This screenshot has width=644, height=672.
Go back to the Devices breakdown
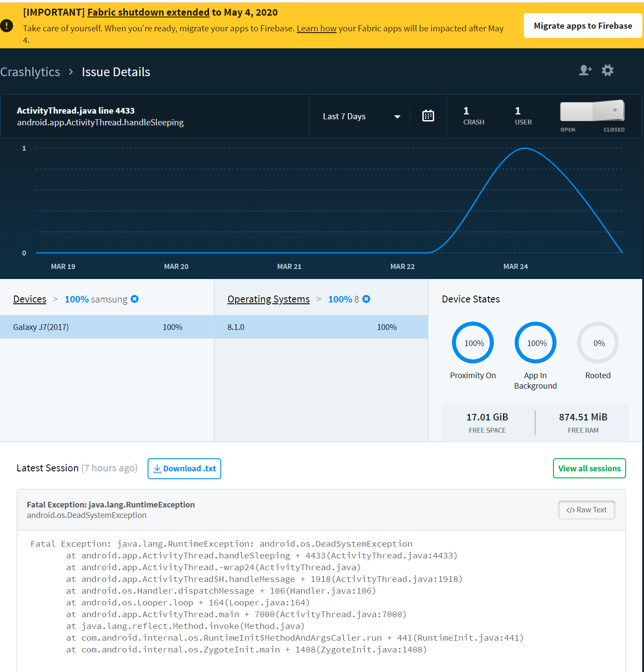pos(30,299)
